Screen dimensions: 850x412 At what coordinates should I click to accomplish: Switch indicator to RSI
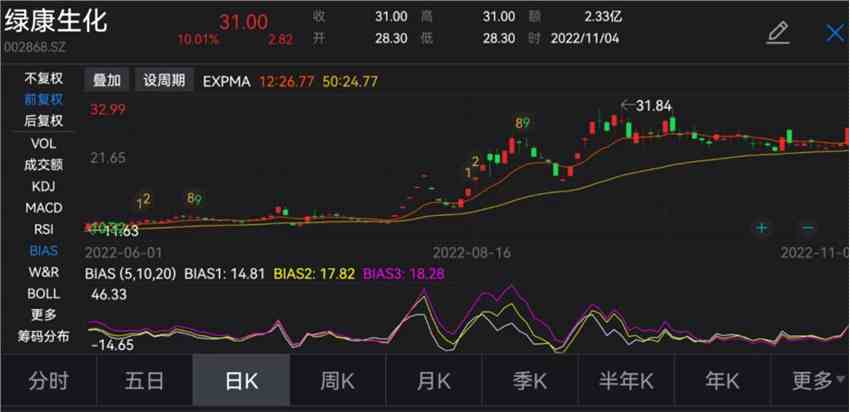point(43,229)
